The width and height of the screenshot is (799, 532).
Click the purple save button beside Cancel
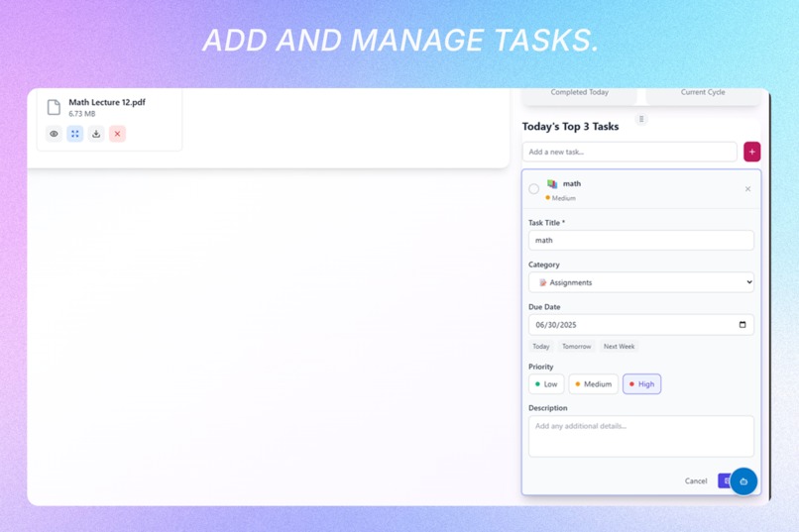[725, 481]
